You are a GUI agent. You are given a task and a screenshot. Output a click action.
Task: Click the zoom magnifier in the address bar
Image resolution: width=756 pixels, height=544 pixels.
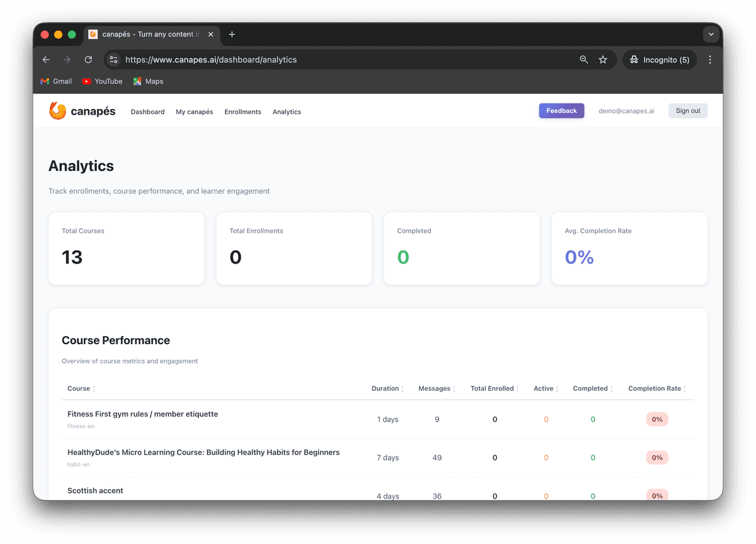pyautogui.click(x=583, y=59)
